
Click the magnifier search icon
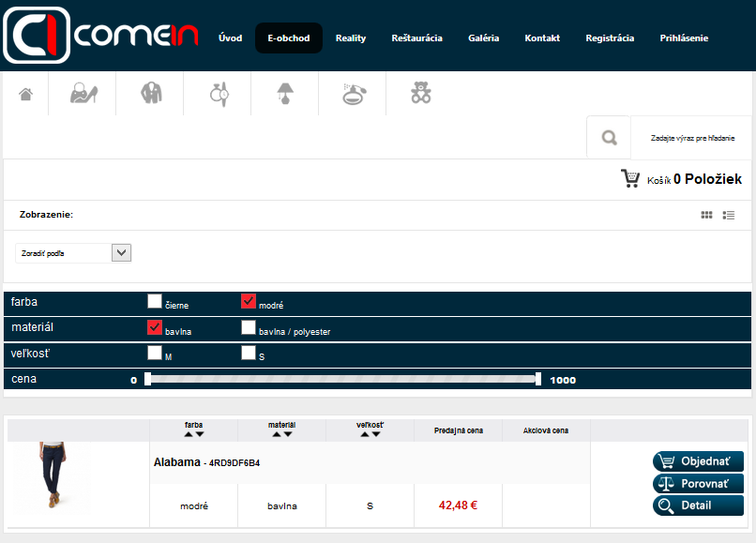610,138
